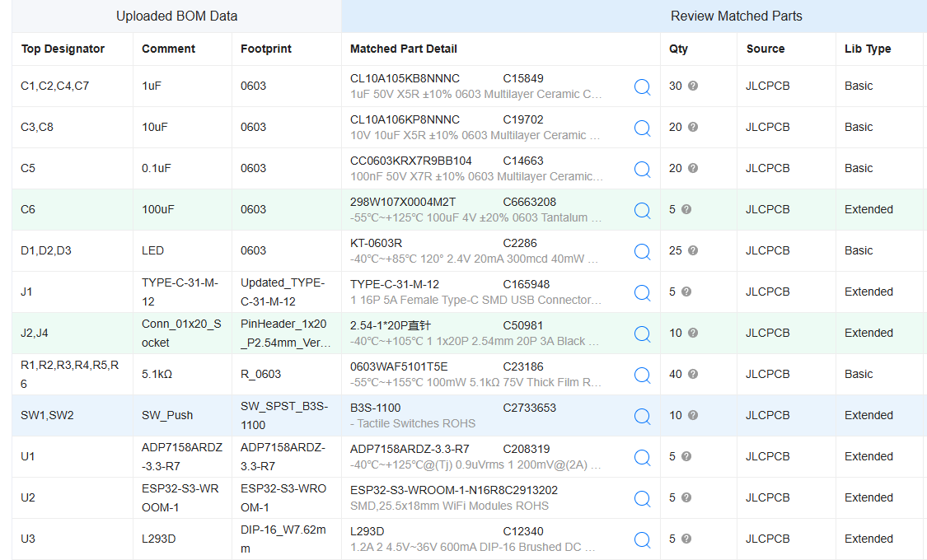Click help icon beside quantity 25
The image size is (927, 560).
pyautogui.click(x=693, y=250)
